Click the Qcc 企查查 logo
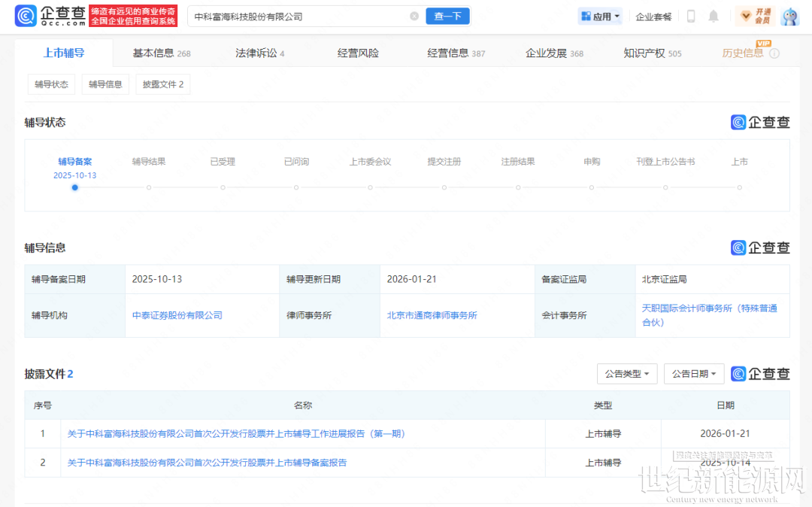This screenshot has height=507, width=812. coord(50,16)
